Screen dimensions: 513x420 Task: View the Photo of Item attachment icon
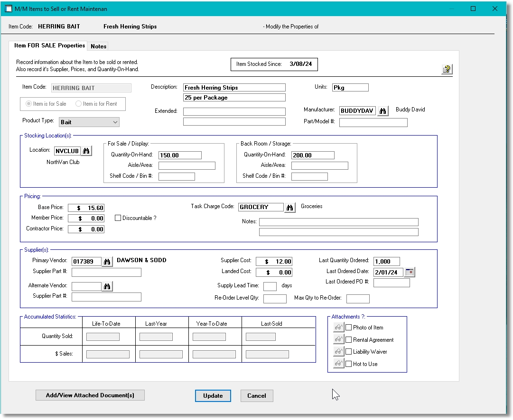pos(338,328)
